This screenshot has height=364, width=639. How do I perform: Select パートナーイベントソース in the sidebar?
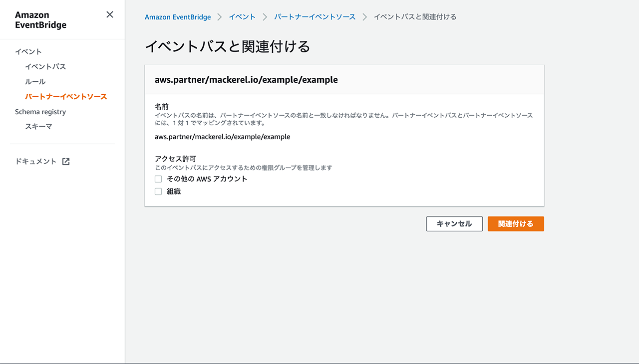click(66, 97)
